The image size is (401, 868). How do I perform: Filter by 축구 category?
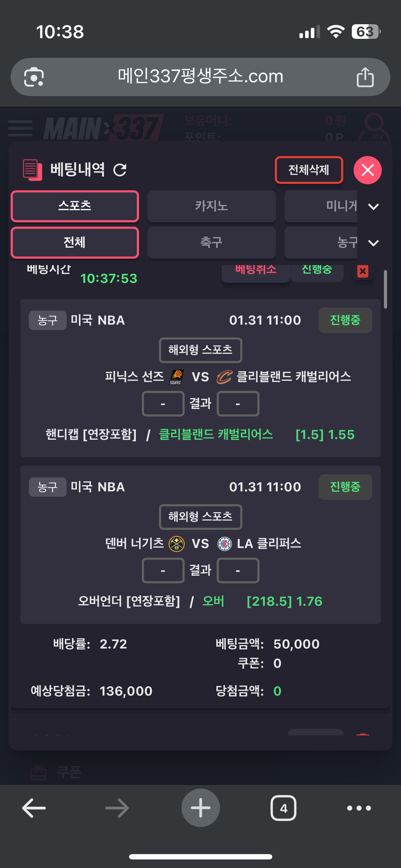pyautogui.click(x=211, y=243)
